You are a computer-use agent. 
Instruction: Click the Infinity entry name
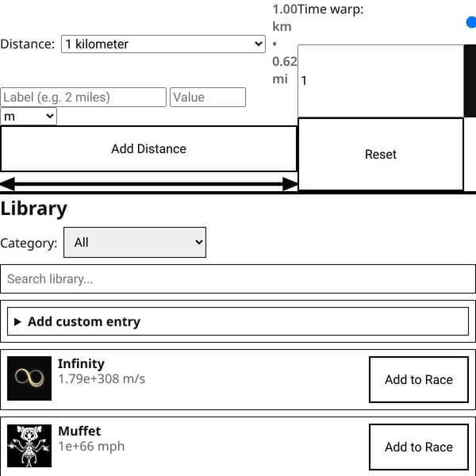coord(81,363)
